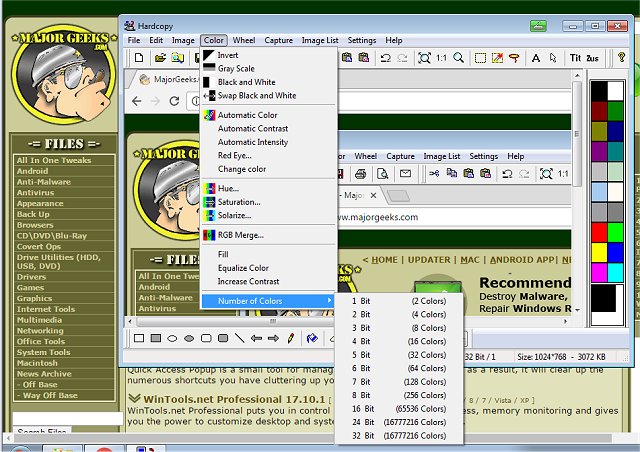The height and width of the screenshot is (452, 640).
Task: Pick the red swatch in color palette
Action: (x=597, y=232)
